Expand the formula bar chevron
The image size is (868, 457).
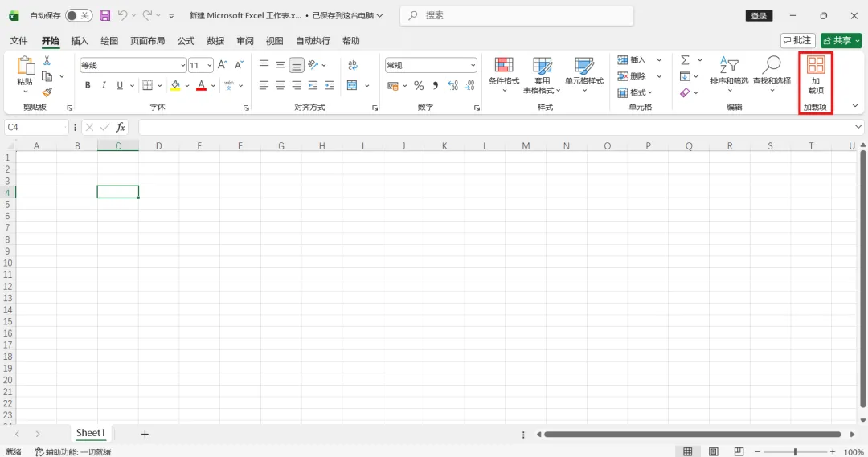(858, 127)
